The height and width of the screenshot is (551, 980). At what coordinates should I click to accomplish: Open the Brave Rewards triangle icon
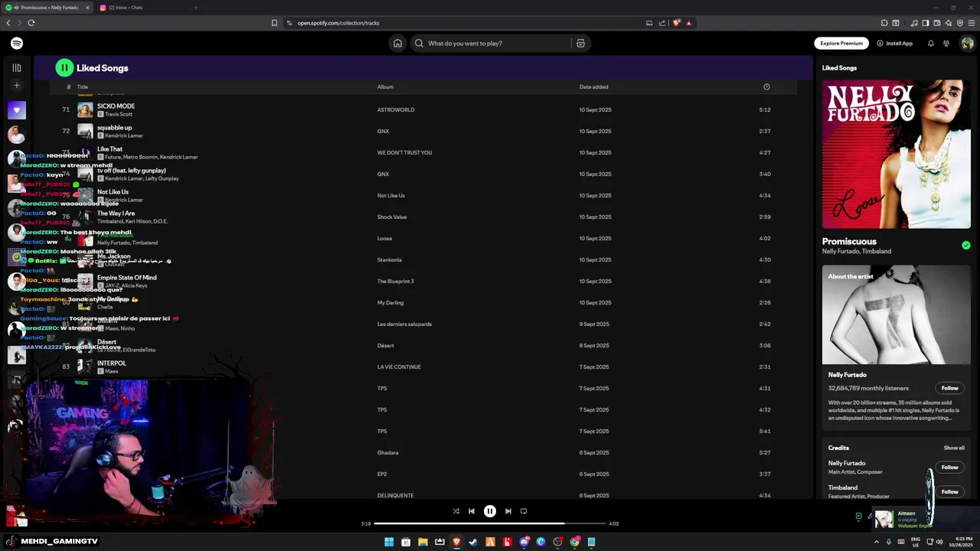[688, 23]
